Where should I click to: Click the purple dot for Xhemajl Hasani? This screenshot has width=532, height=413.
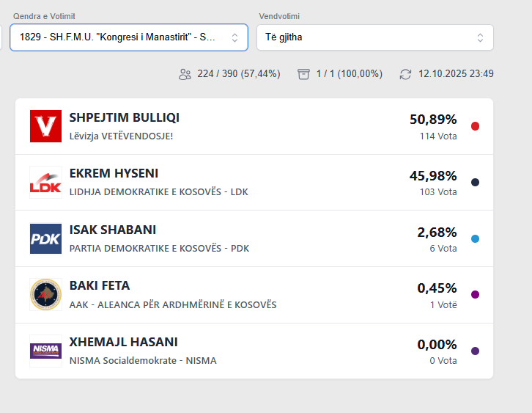(x=475, y=351)
